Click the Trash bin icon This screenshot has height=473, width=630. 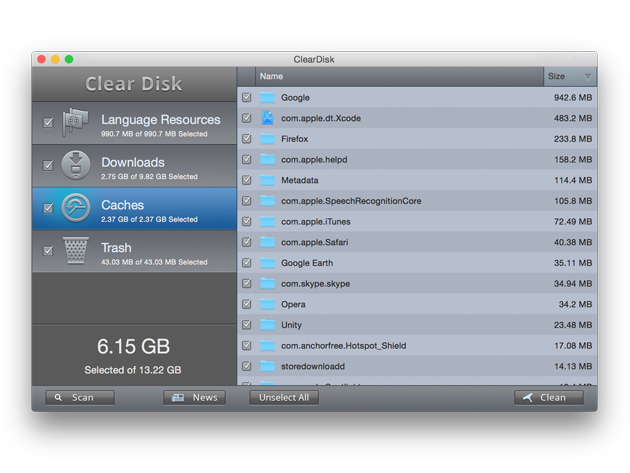[x=76, y=251]
